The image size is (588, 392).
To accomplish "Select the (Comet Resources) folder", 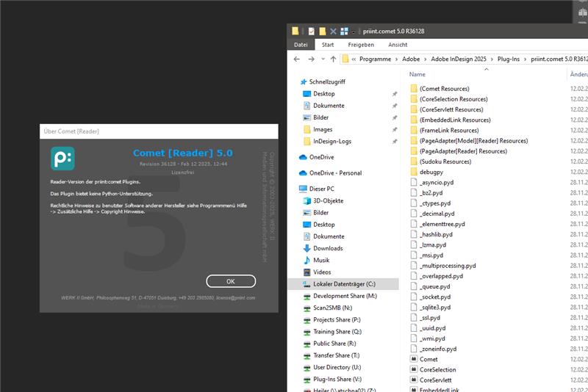I will click(x=444, y=89).
